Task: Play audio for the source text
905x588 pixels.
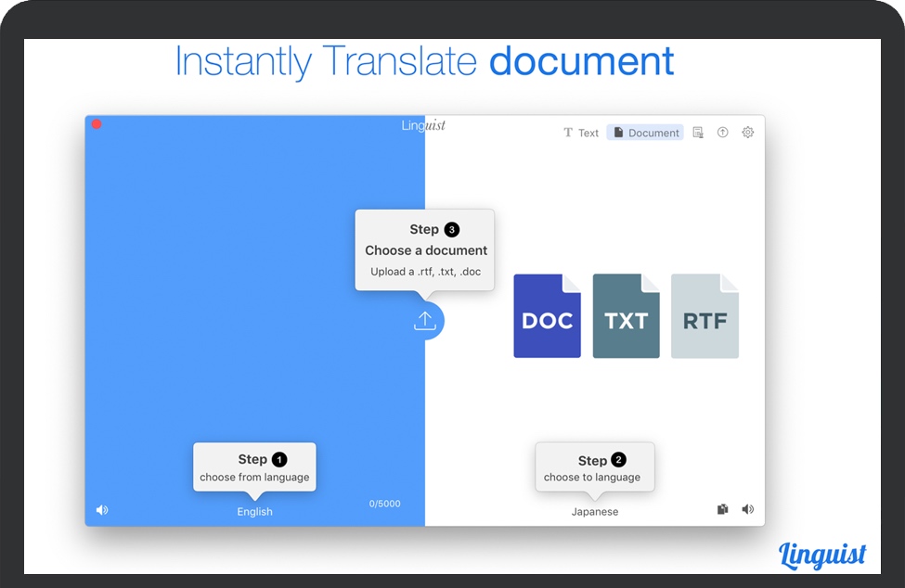Action: [102, 510]
